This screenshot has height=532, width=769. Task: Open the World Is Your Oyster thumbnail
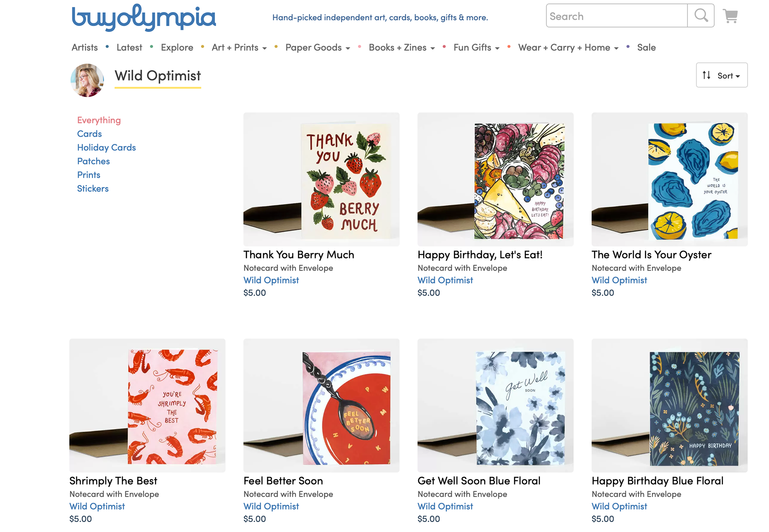coord(669,179)
